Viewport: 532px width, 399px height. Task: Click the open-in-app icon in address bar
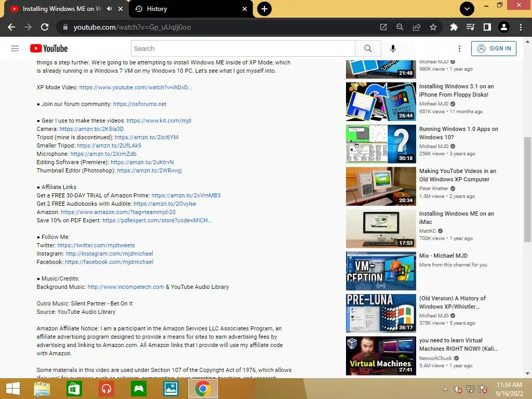pos(383,27)
